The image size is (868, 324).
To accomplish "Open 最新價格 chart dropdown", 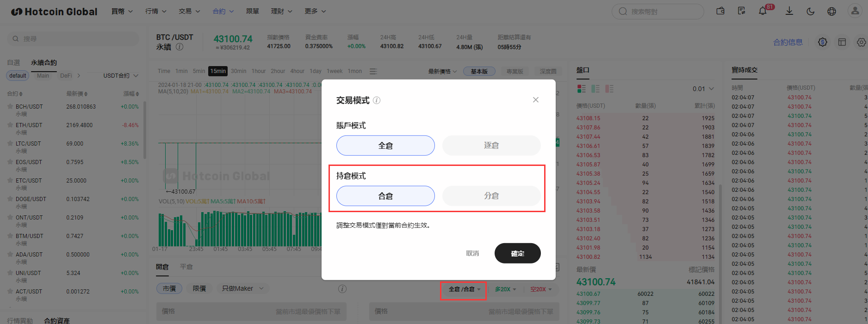I will (442, 71).
